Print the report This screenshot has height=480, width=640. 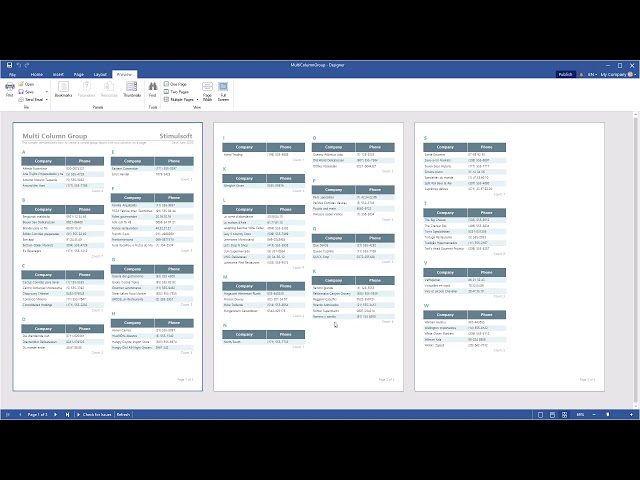10,89
